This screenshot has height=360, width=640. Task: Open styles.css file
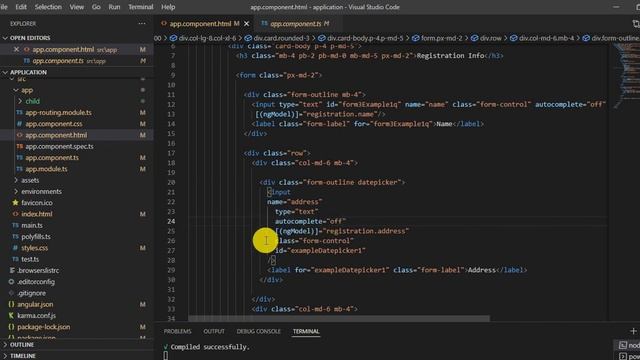pos(34,248)
